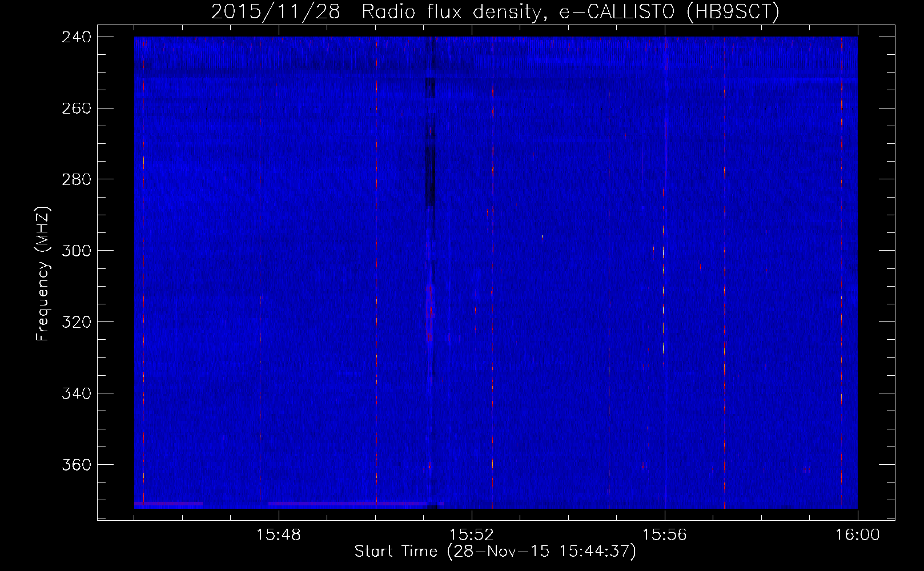Click the 16:00 time tick label

coord(858,534)
